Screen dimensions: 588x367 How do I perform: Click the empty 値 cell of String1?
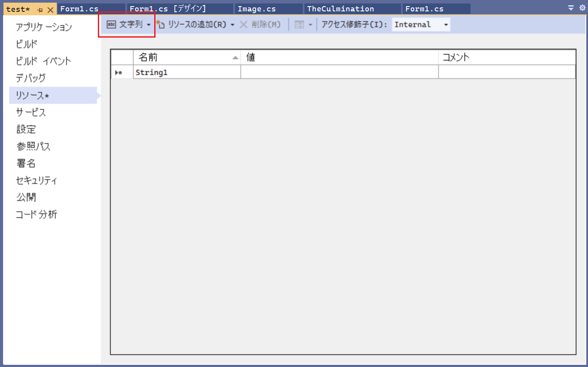pyautogui.click(x=339, y=72)
